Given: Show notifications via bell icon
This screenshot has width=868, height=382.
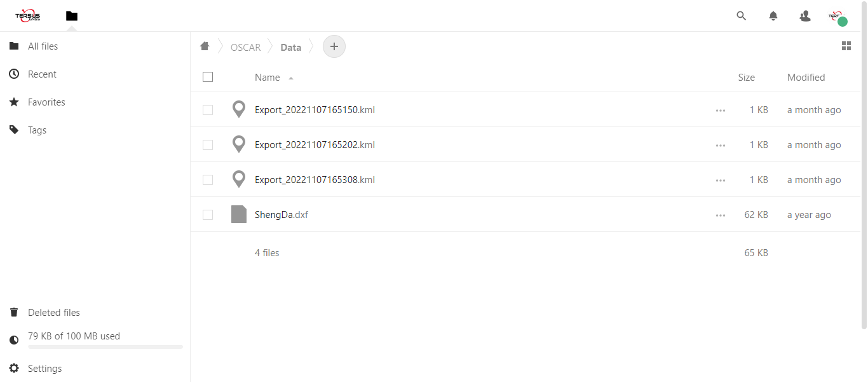Looking at the screenshot, I should pyautogui.click(x=773, y=16).
